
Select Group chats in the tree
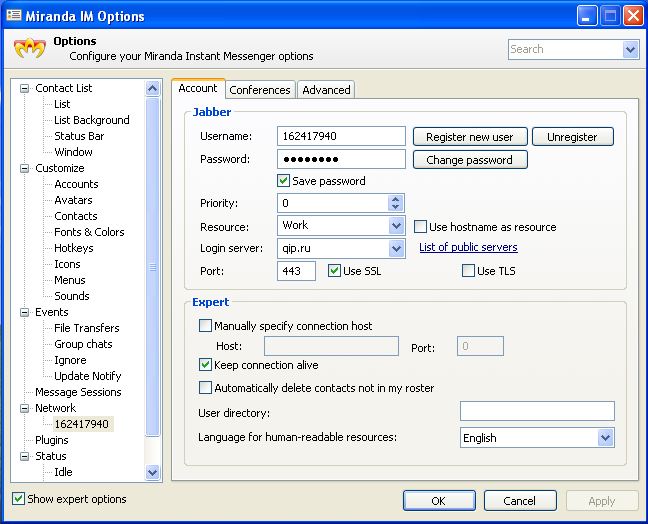(83, 344)
